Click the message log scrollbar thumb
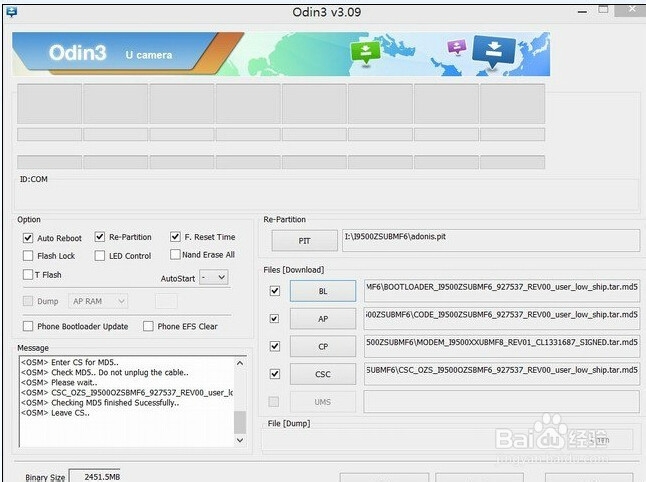 click(240, 422)
